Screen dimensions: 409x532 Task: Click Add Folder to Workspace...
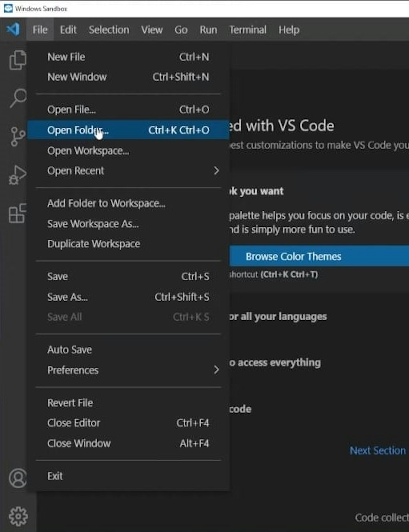click(x=106, y=203)
